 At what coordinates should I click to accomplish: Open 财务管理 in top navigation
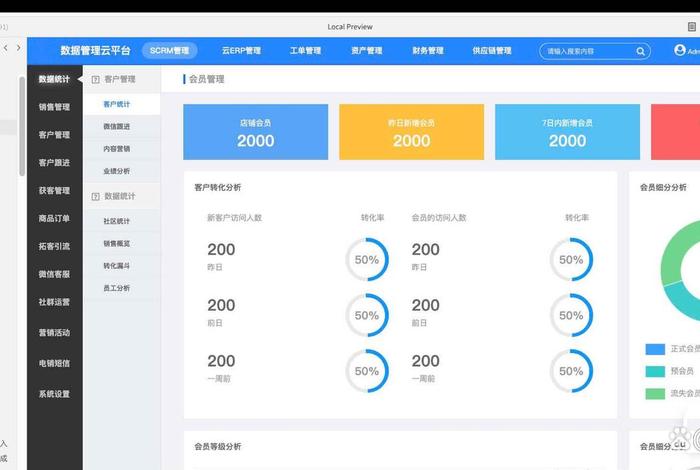point(428,50)
